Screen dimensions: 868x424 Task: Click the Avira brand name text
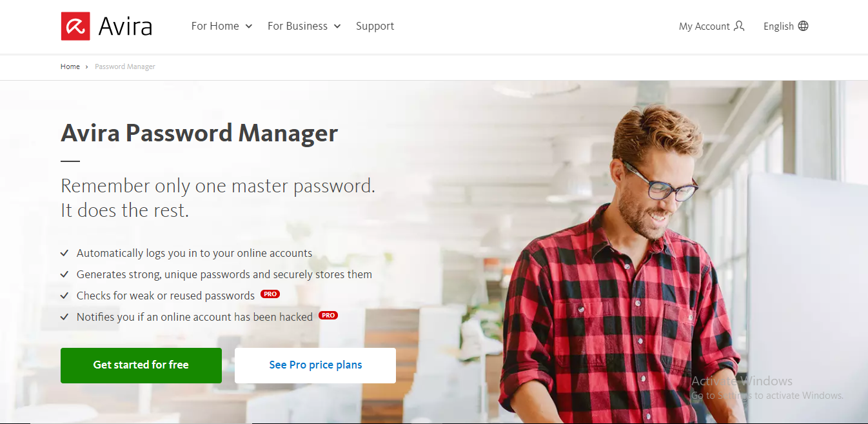(x=125, y=26)
